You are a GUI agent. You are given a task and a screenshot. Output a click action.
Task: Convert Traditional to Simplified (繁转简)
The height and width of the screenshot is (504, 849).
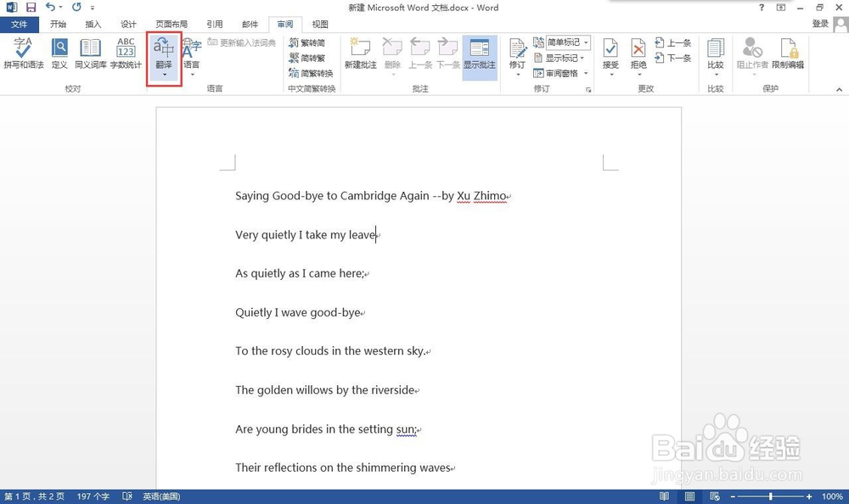coord(307,42)
